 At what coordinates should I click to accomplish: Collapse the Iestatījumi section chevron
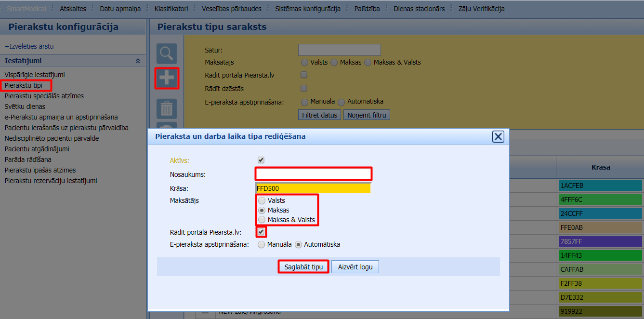(x=138, y=61)
